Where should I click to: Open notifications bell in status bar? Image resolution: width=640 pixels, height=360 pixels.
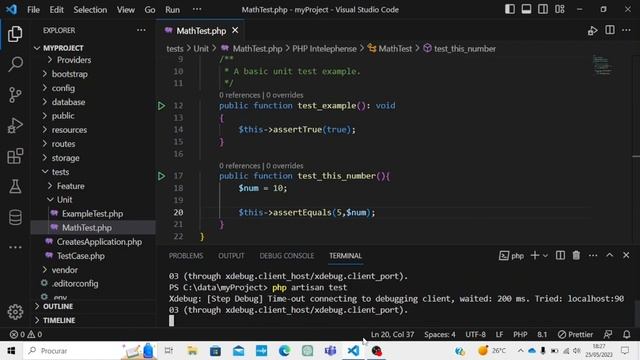pos(627,334)
